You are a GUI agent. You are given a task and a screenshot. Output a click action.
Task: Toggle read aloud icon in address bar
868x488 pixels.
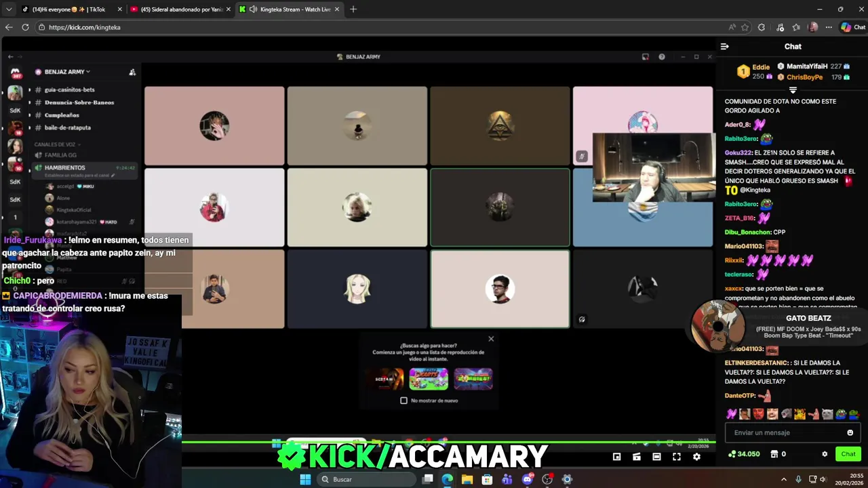[x=732, y=27]
